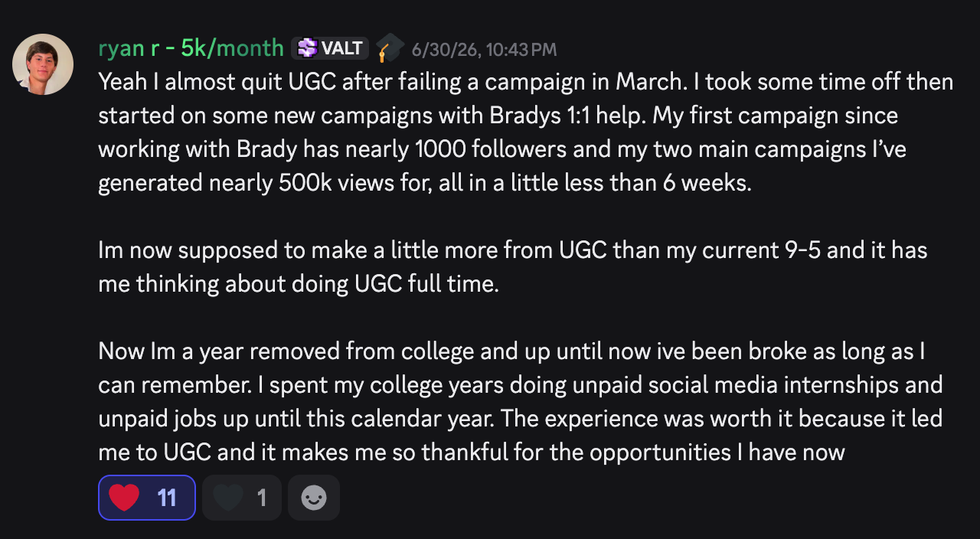Click the purple VALT tag icon

pos(307,48)
